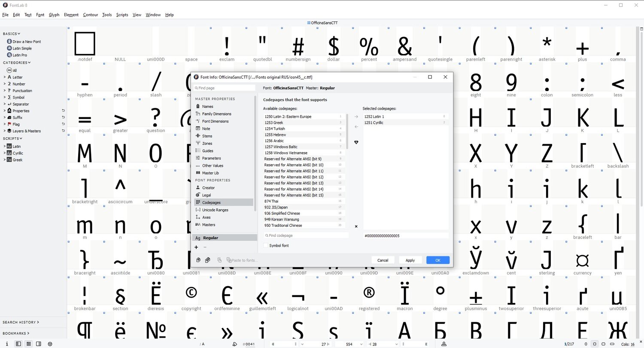Open the Element menu
This screenshot has width=644, height=348.
(x=71, y=15)
